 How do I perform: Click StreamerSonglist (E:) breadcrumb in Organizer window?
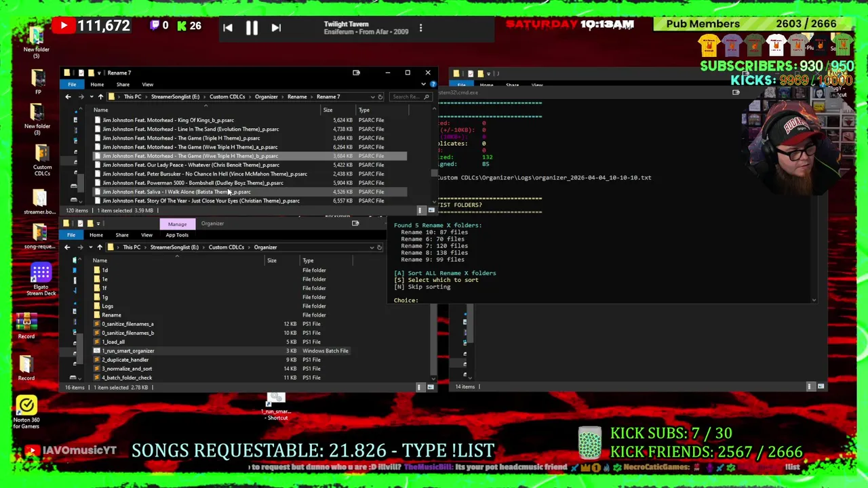174,247
